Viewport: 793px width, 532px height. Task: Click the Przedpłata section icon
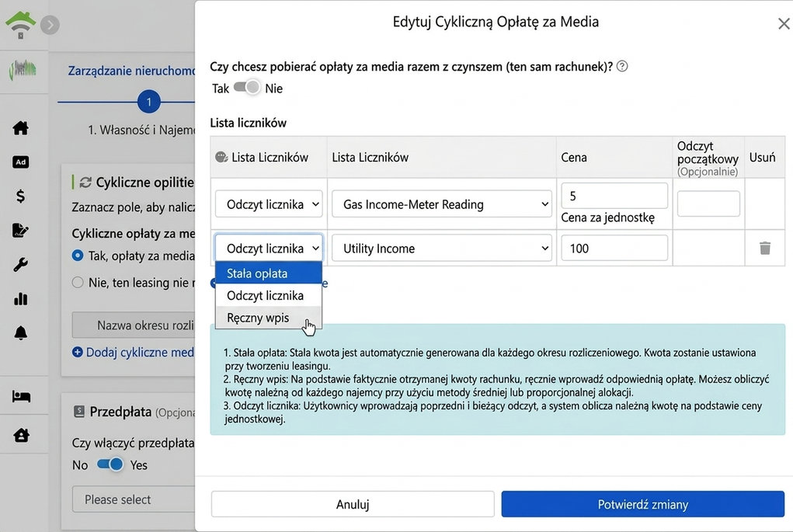pyautogui.click(x=79, y=412)
